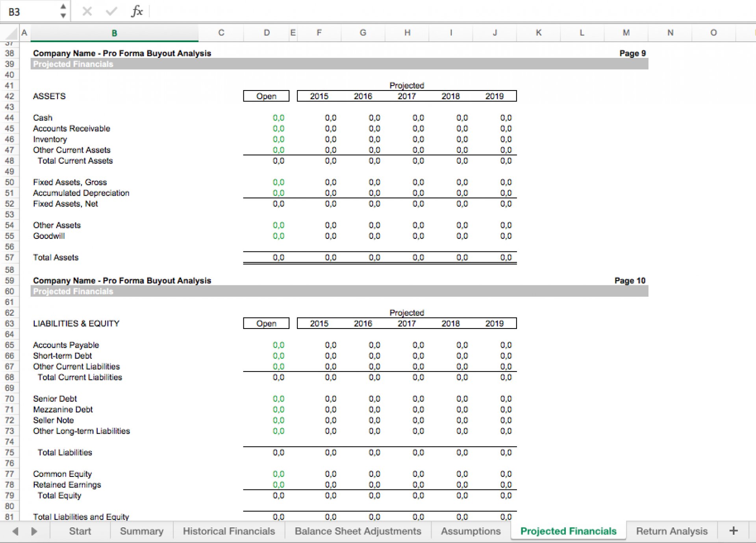Select row 75 header
Viewport: 756px width, 543px height.
click(10, 452)
